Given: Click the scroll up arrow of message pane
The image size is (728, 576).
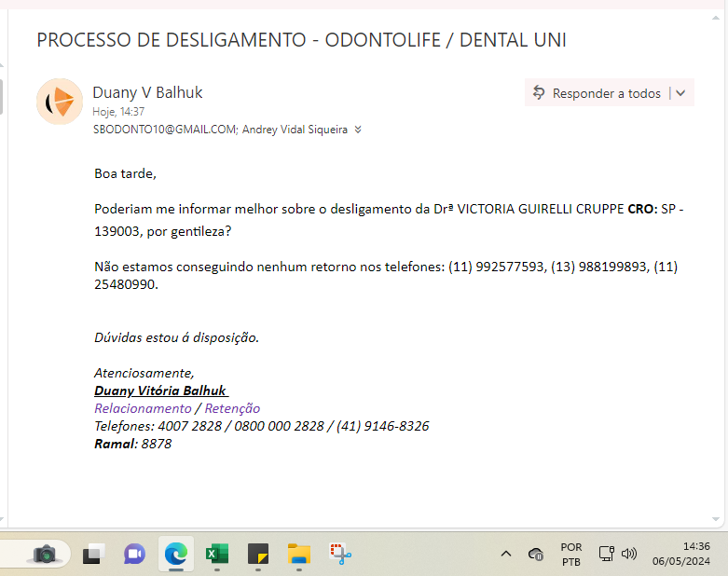Looking at the screenshot, I should [716, 18].
